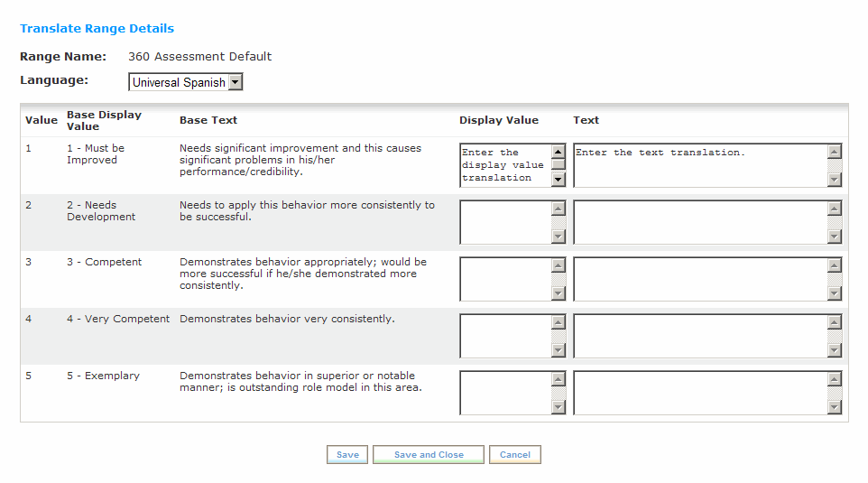Click the down arrow of row 5 Text scrollbar
The width and height of the screenshot is (868, 483).
(x=835, y=407)
